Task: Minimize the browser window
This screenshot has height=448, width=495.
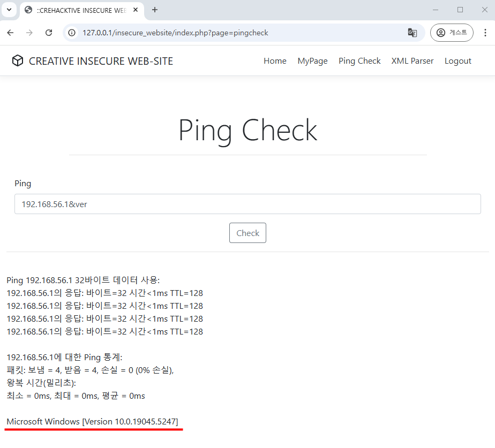Action: 436,10
